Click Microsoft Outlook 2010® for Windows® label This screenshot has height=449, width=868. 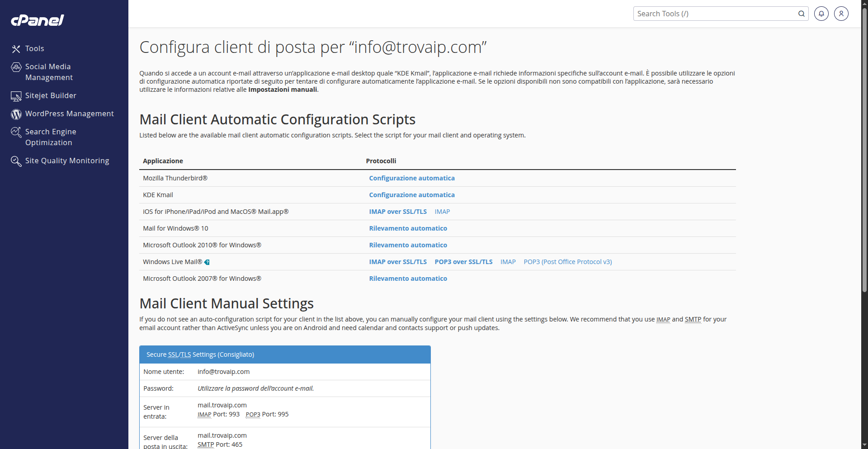coord(202,245)
